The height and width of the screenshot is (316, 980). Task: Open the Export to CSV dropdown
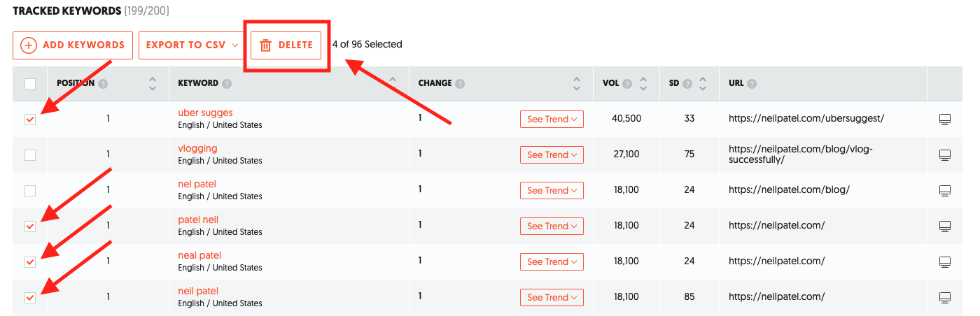pyautogui.click(x=192, y=45)
